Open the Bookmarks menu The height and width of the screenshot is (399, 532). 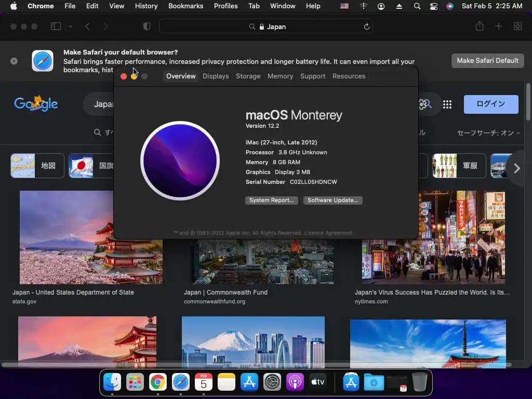pyautogui.click(x=185, y=6)
